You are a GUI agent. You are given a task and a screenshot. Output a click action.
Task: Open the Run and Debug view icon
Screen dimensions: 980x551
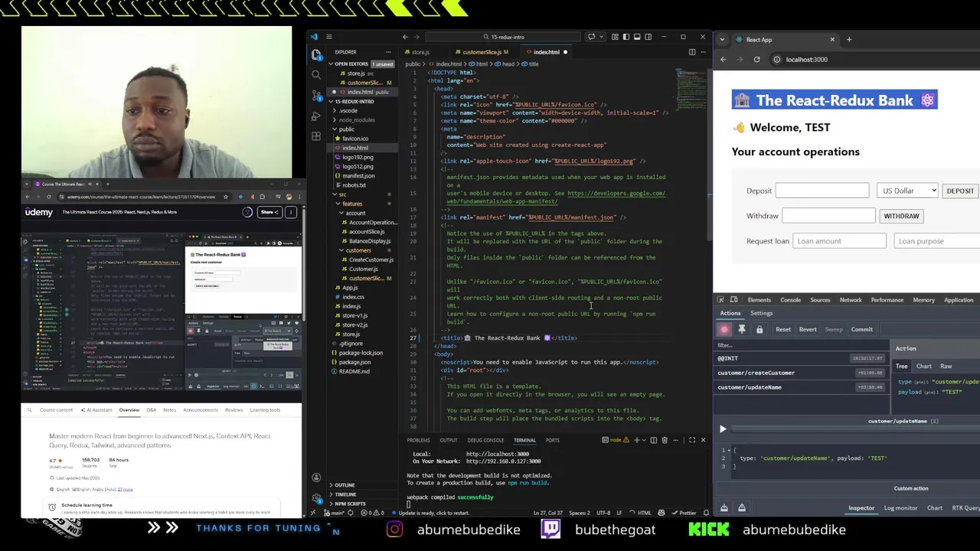coord(316,116)
